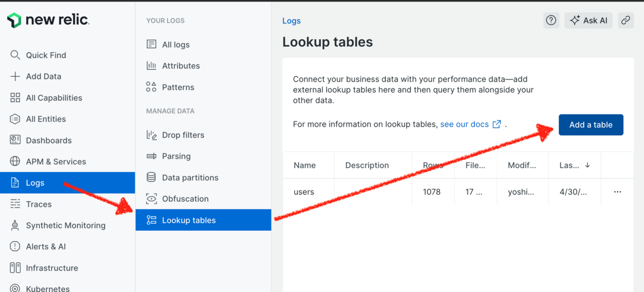
Task: Click the Add a table button
Action: tap(591, 125)
